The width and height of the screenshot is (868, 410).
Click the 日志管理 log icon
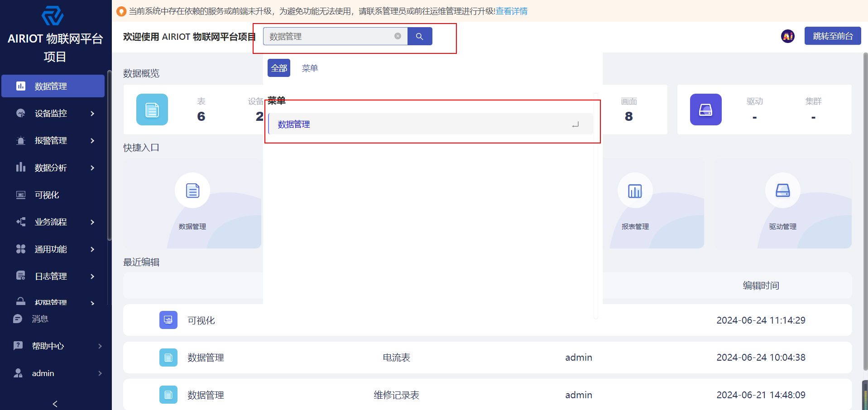coord(21,276)
